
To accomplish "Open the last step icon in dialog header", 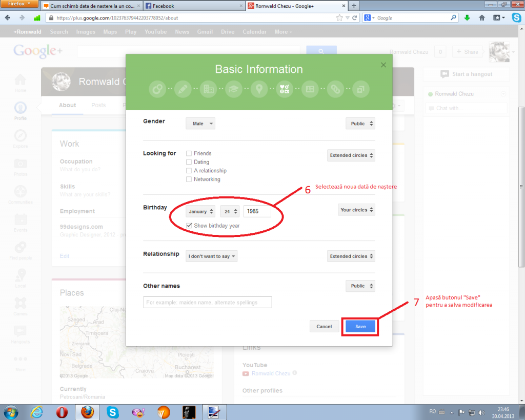I will coord(360,89).
